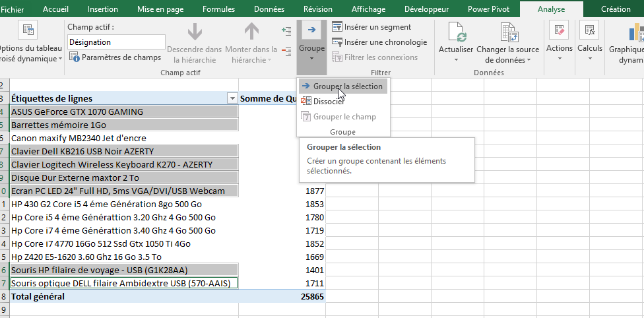Click the Paramètres de champs icon
Viewport: 644px width, 318px height.
[x=75, y=57]
